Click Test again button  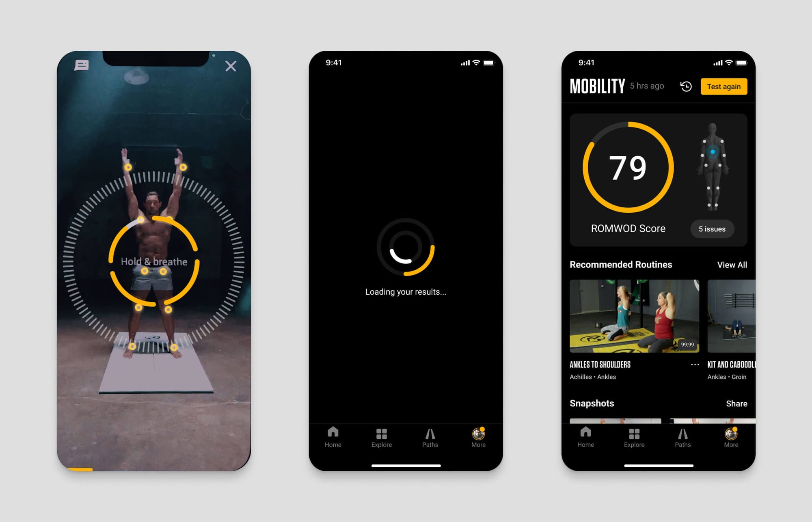coord(723,88)
